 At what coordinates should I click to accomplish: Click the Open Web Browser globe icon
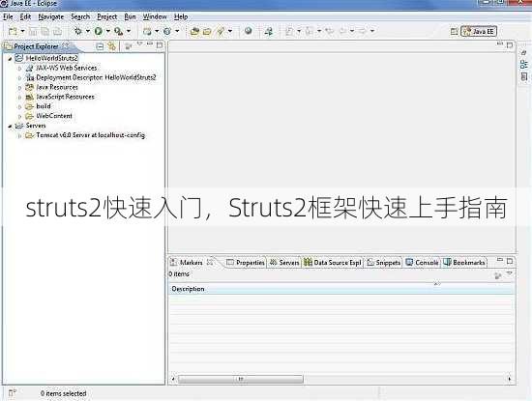249,31
